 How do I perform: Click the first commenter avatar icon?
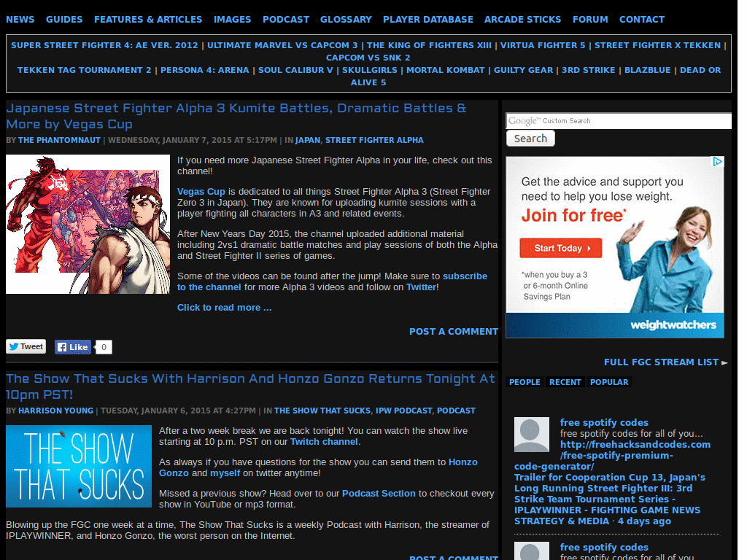(x=532, y=435)
